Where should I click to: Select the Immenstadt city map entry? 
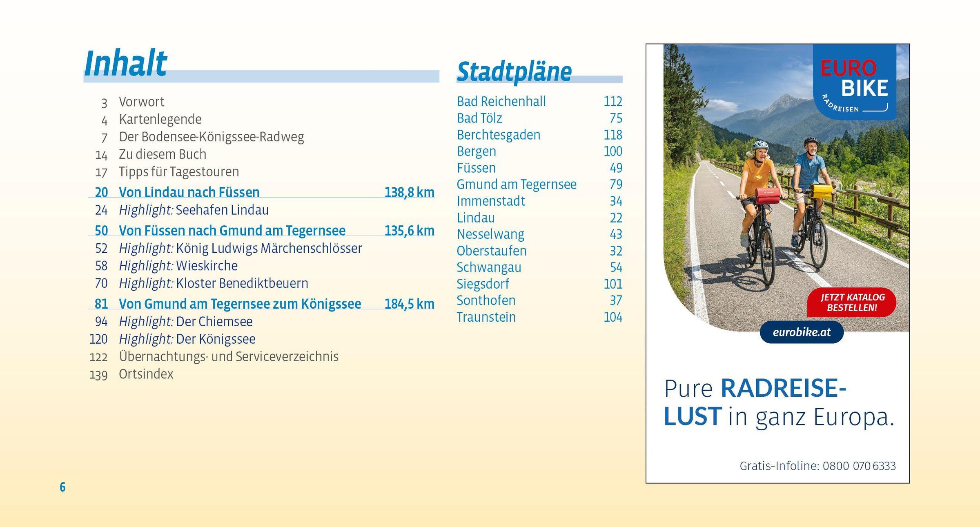click(x=490, y=201)
